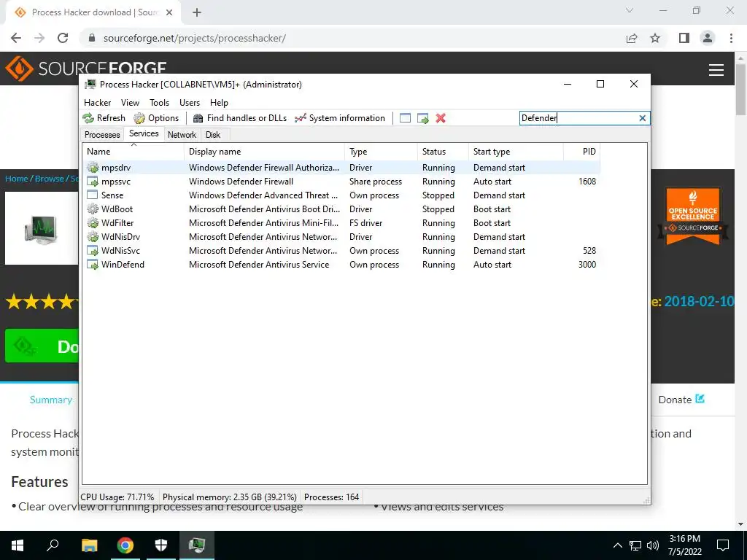Open the Options toolbar button
This screenshot has width=747, height=560.
[x=156, y=118]
